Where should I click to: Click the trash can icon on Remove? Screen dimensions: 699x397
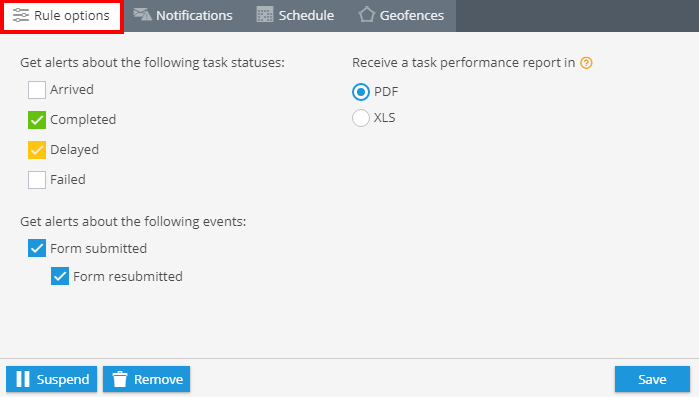click(x=119, y=379)
